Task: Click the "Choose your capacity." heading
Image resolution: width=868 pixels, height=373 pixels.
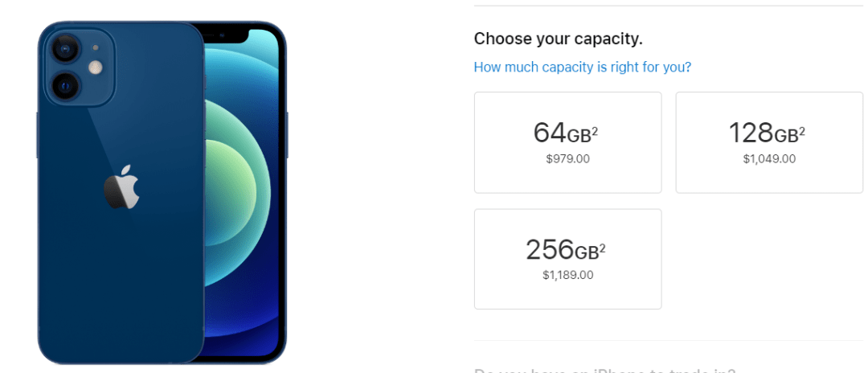Action: 558,39
